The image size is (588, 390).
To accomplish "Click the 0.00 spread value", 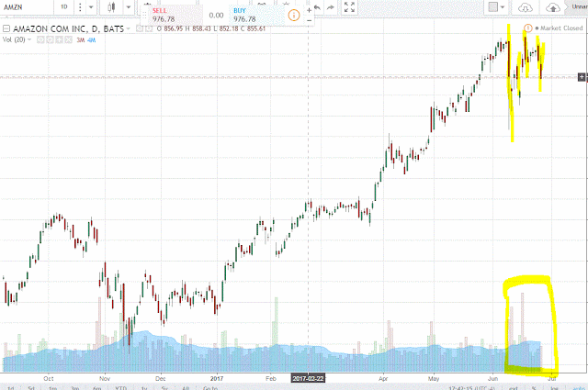I will click(x=216, y=16).
